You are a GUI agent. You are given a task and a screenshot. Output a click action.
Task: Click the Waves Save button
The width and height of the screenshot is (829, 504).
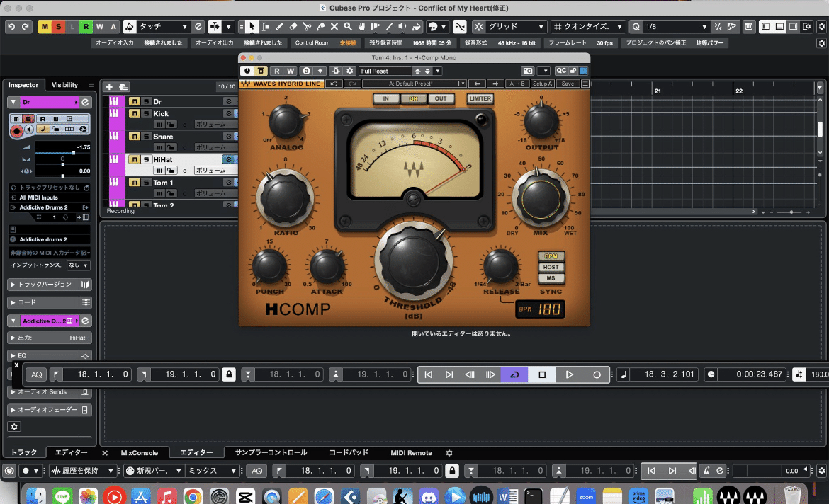[568, 84]
